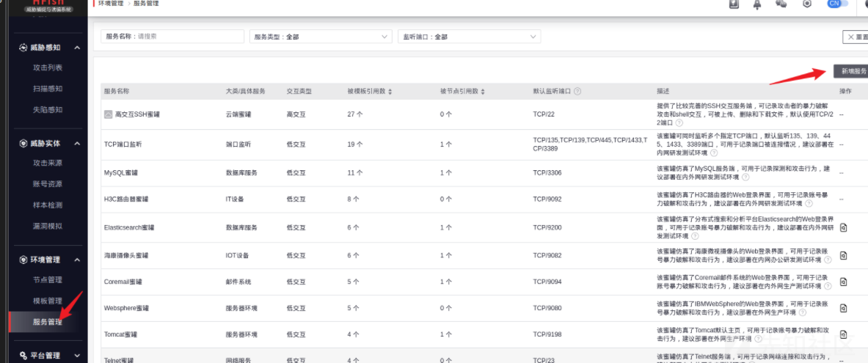
Task: Click the 威胁实体 sidebar section icon
Action: coord(23,143)
